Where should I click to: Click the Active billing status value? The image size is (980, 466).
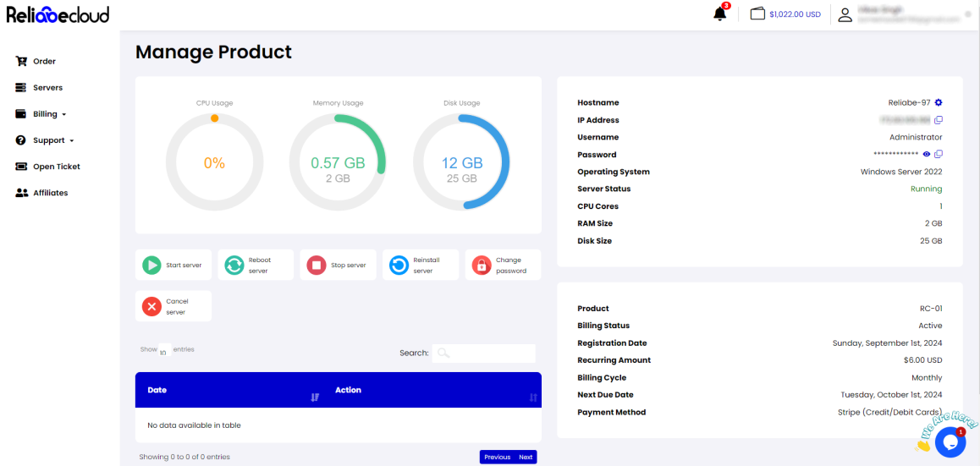point(931,326)
